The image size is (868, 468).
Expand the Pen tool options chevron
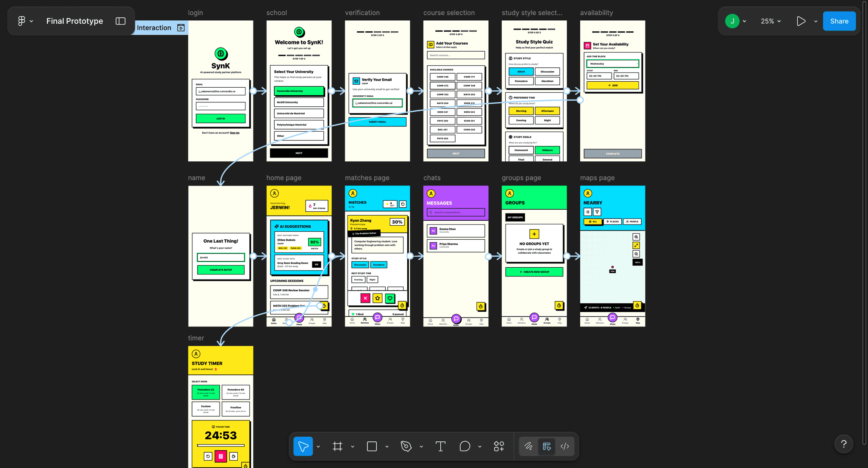pyautogui.click(x=421, y=446)
